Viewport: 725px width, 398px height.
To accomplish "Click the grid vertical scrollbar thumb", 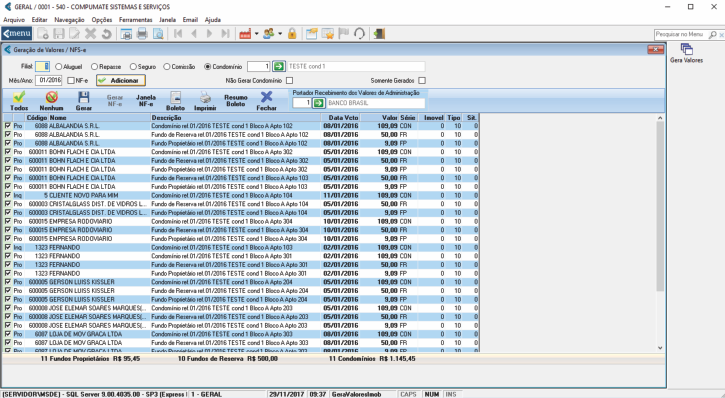I will pyautogui.click(x=660, y=206).
